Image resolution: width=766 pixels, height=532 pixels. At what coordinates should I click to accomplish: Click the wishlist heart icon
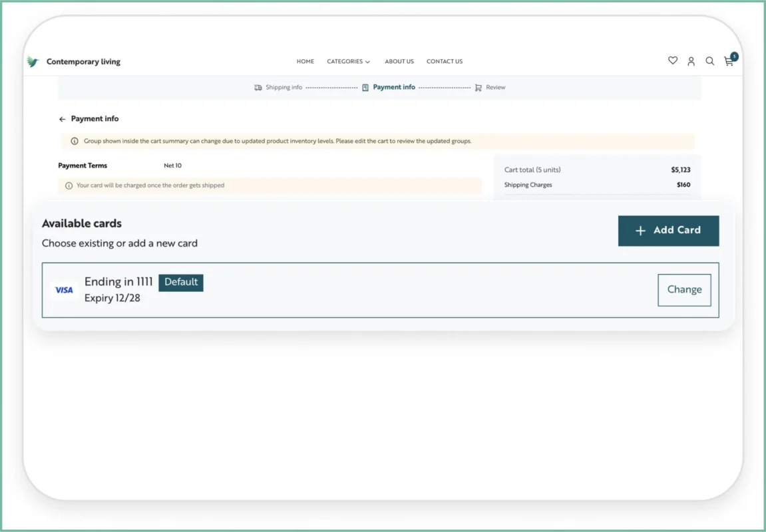pos(673,61)
